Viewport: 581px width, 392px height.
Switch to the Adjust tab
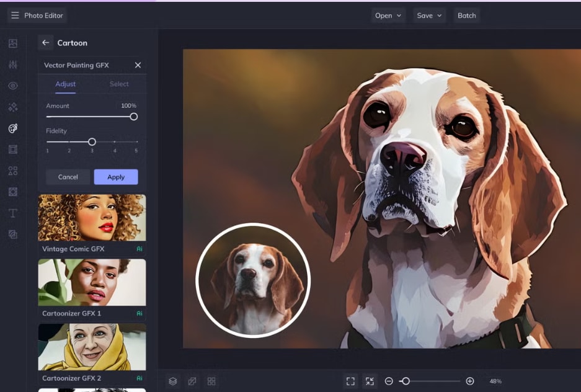click(x=65, y=84)
